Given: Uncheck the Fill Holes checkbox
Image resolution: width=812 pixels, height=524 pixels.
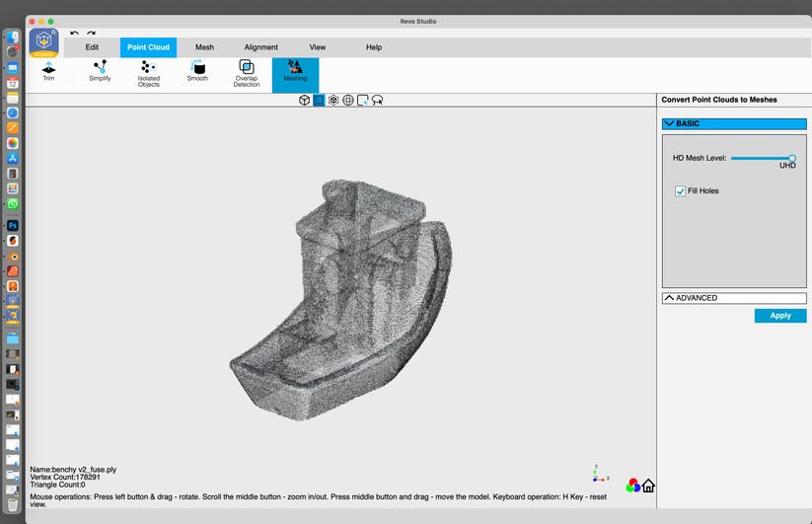Looking at the screenshot, I should click(680, 191).
